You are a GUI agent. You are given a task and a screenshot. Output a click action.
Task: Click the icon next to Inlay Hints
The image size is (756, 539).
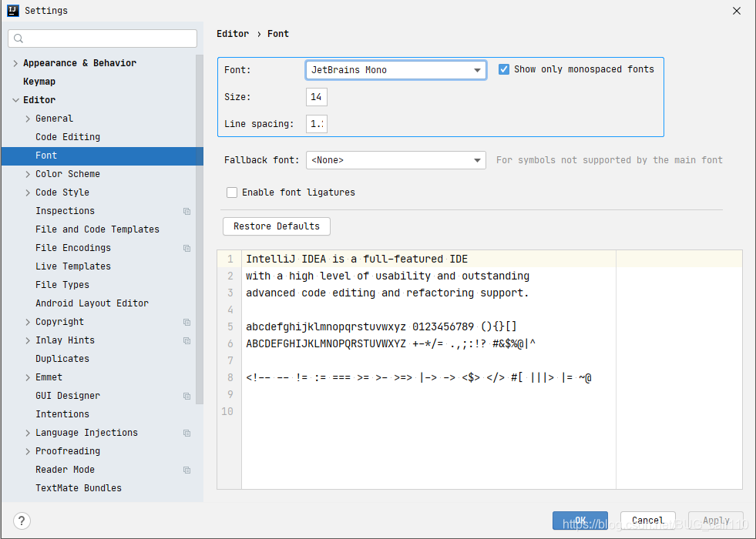pyautogui.click(x=186, y=340)
